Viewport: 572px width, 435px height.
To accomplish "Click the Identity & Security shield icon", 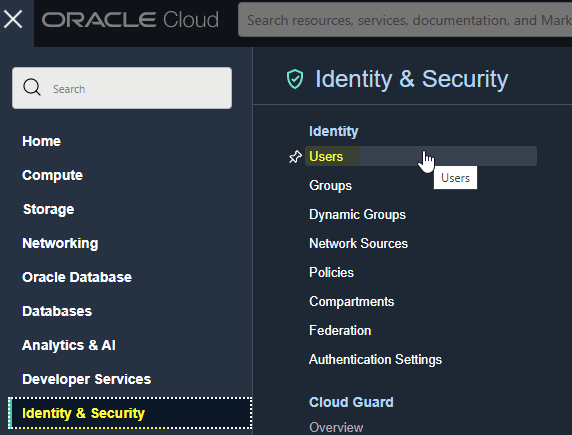I will 295,79.
